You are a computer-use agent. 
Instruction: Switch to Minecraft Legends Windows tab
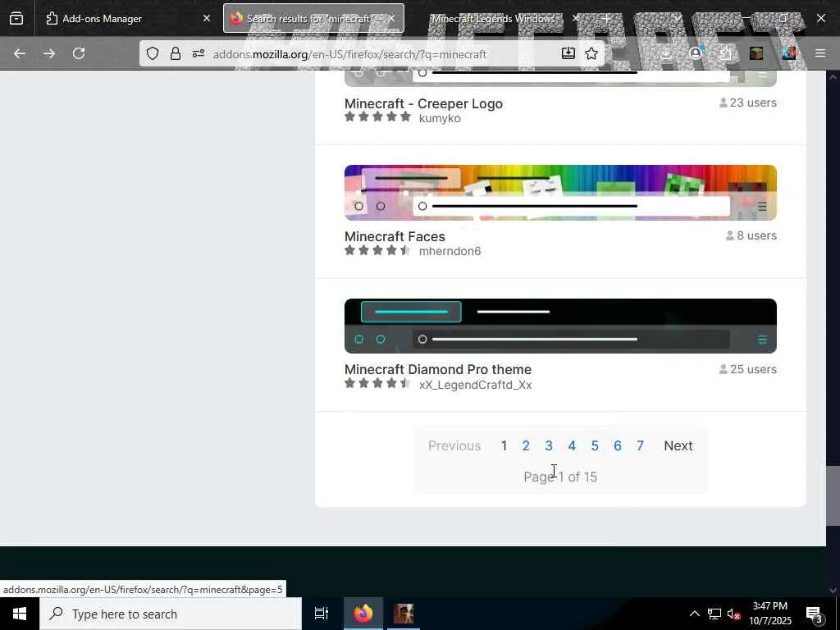[x=493, y=18]
